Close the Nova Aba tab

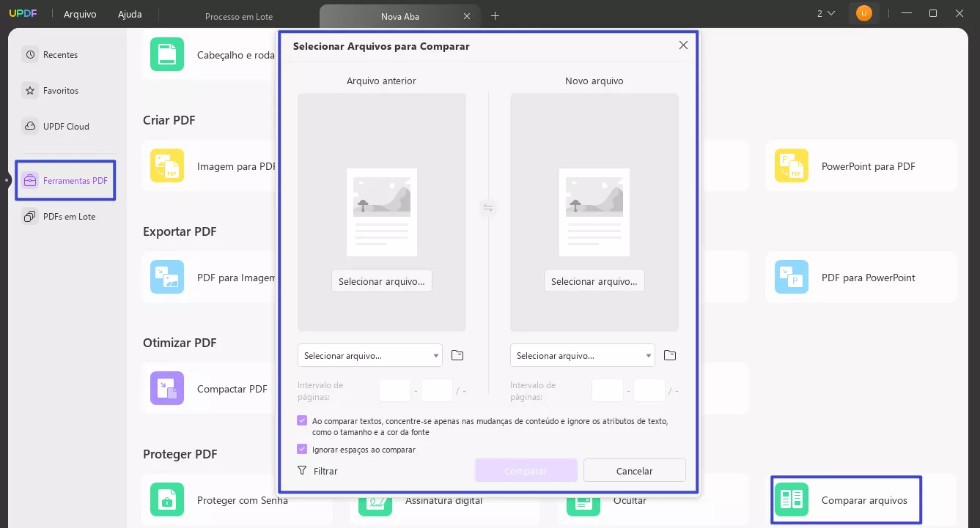pyautogui.click(x=468, y=16)
